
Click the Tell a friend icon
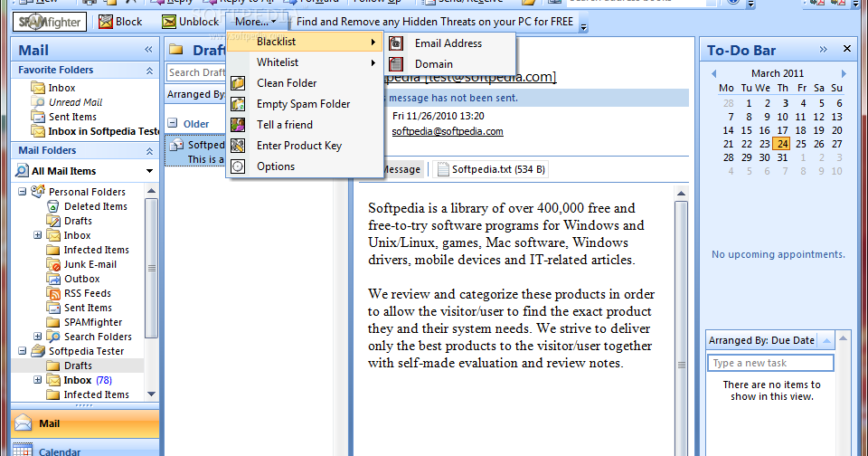[238, 125]
